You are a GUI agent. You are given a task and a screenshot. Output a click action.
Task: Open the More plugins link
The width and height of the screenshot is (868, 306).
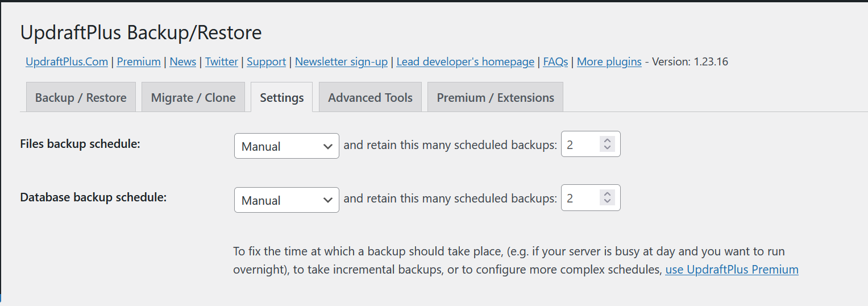click(609, 61)
